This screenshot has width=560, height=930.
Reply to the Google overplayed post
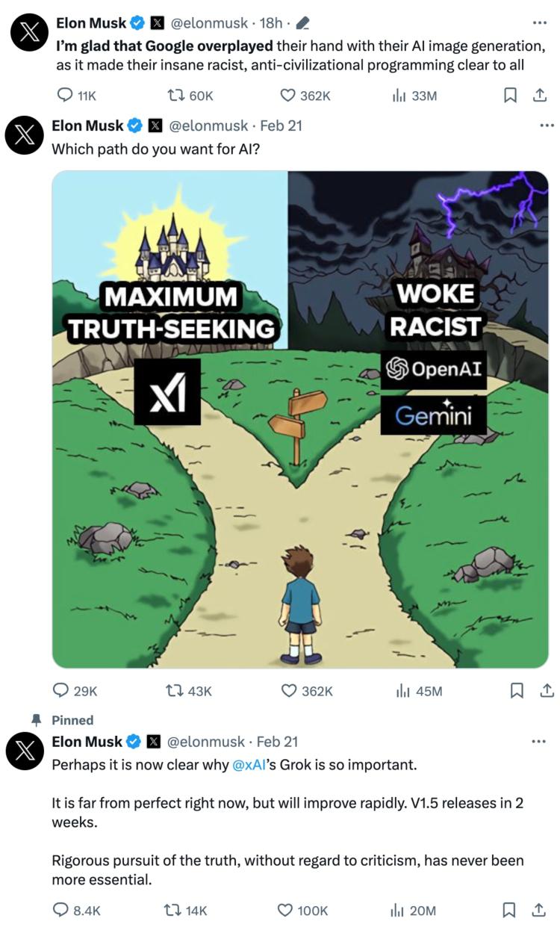[66, 96]
